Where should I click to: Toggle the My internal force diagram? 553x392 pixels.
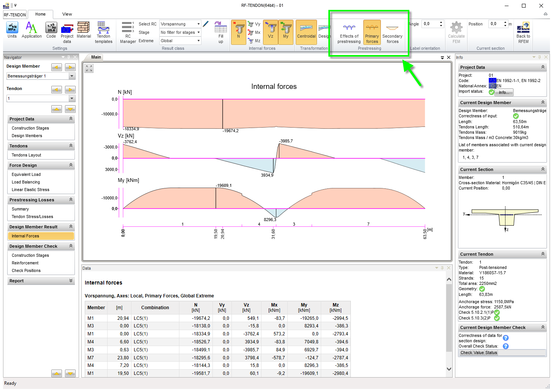click(286, 32)
